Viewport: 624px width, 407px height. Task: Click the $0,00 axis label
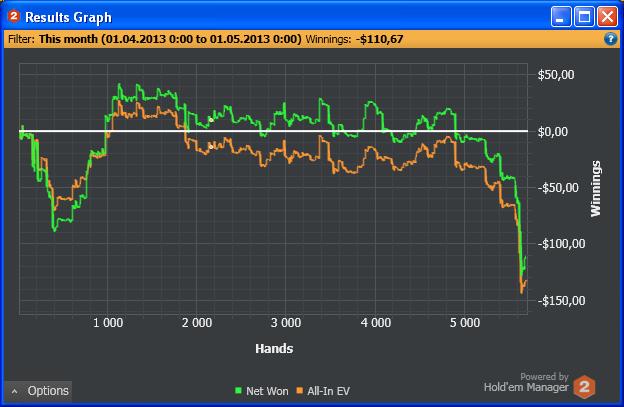click(553, 132)
